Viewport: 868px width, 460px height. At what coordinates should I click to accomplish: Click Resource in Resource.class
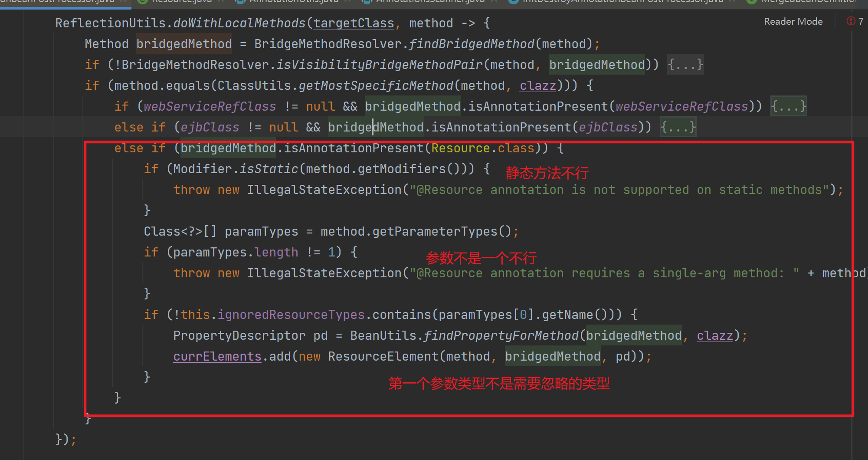461,148
